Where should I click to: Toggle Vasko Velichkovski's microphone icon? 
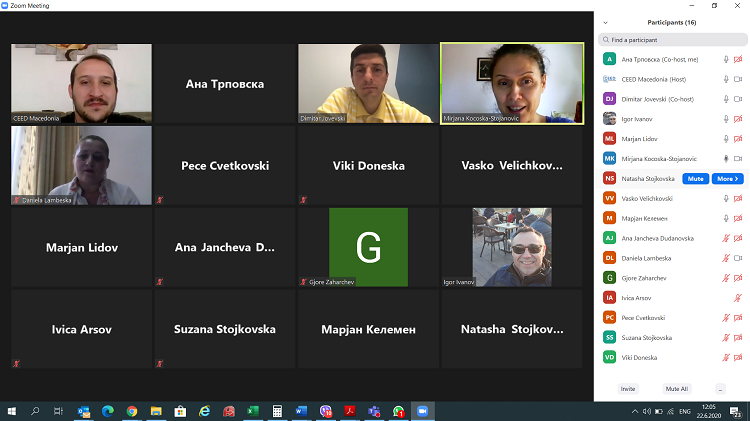pos(727,198)
